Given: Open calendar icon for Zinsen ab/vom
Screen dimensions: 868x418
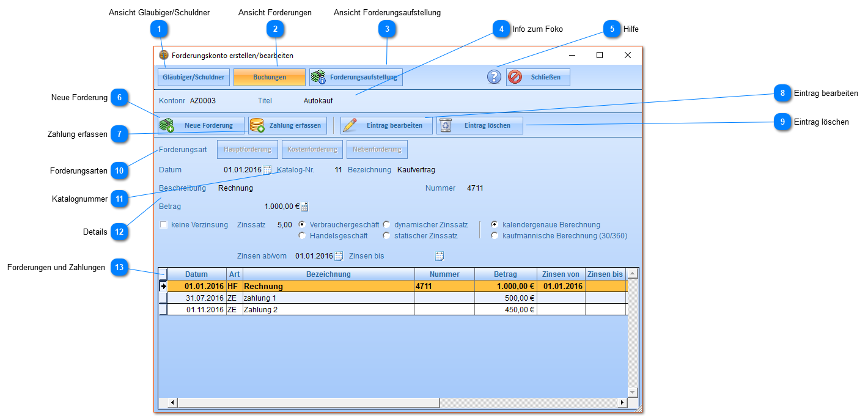Looking at the screenshot, I should tap(339, 256).
